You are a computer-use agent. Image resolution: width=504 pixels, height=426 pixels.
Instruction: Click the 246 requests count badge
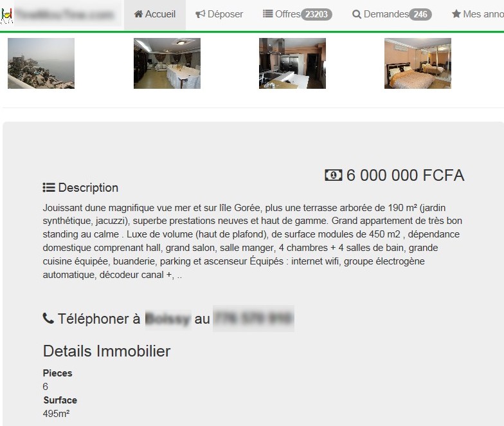(x=420, y=14)
